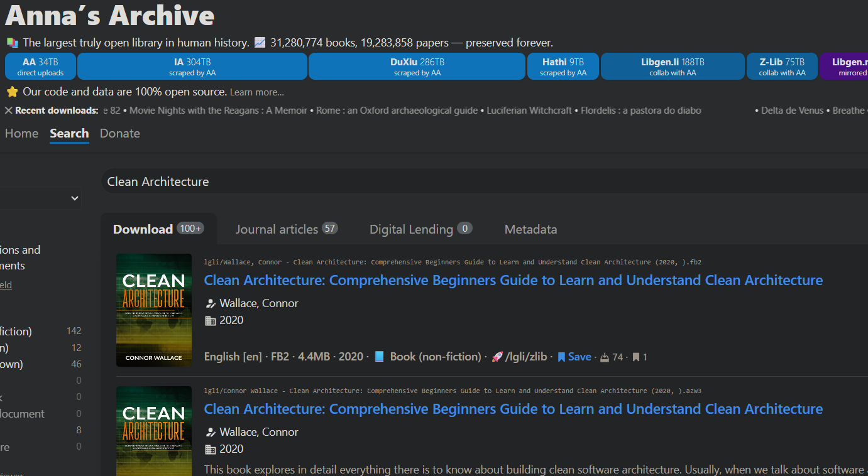Click the author icon next to first Wallace, Connor
Viewport: 868px width, 476px height.
[x=211, y=303]
